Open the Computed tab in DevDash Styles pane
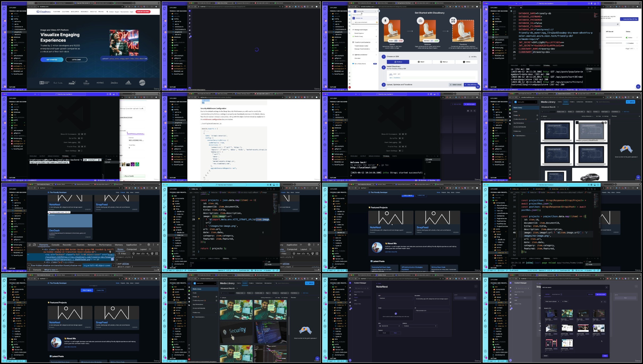 point(132,249)
